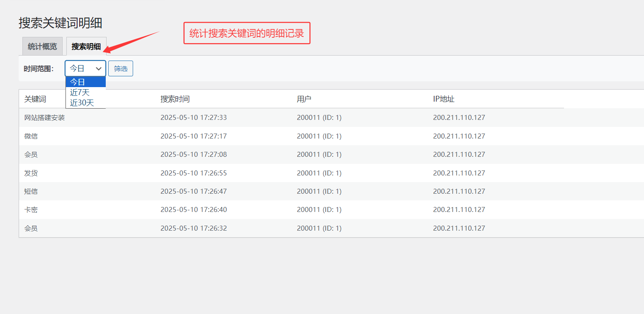The height and width of the screenshot is (314, 644).
Task: Click the timestamp 2025-05-10 17:27:33
Action: 194,118
